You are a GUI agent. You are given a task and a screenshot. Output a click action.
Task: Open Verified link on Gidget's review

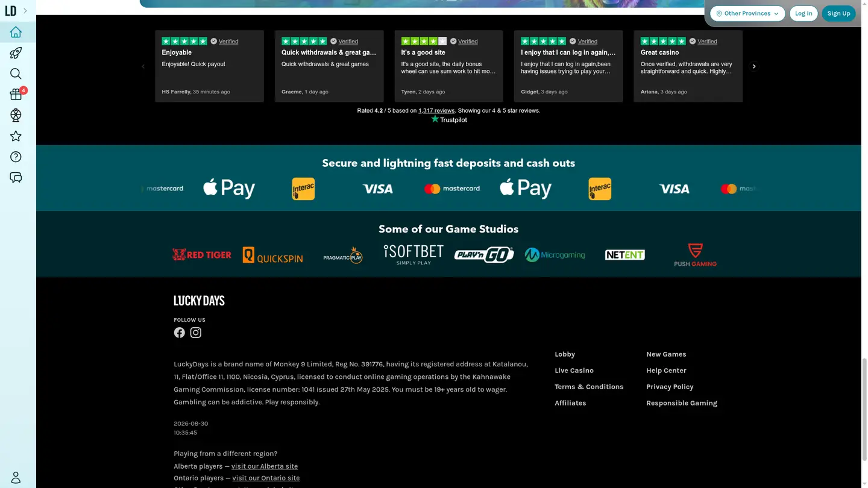point(588,42)
